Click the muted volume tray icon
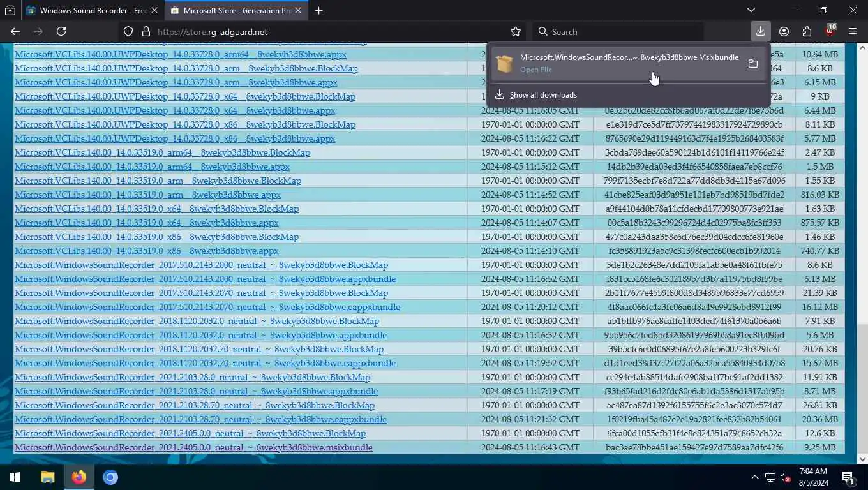Viewport: 868px width, 490px height. (x=786, y=477)
